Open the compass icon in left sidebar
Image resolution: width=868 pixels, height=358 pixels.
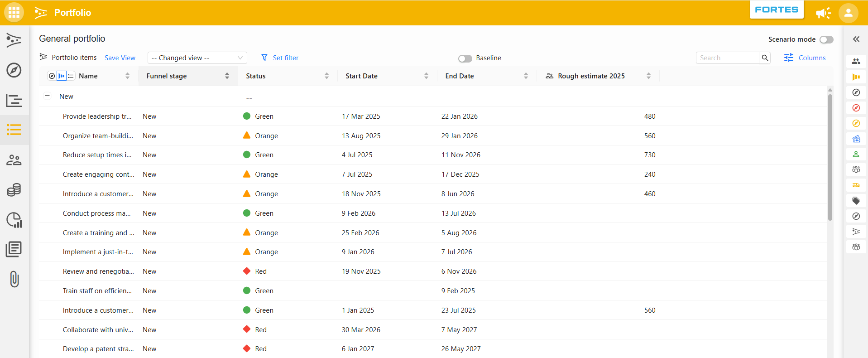tap(14, 70)
